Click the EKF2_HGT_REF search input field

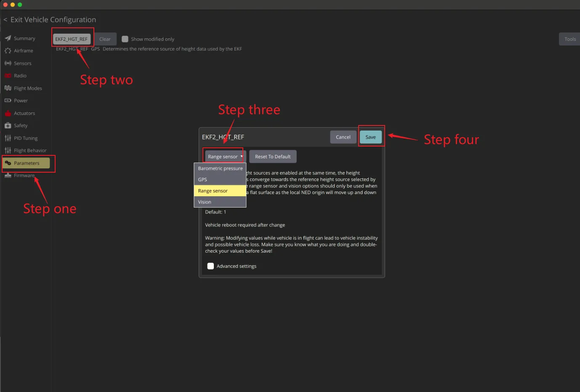tap(72, 39)
